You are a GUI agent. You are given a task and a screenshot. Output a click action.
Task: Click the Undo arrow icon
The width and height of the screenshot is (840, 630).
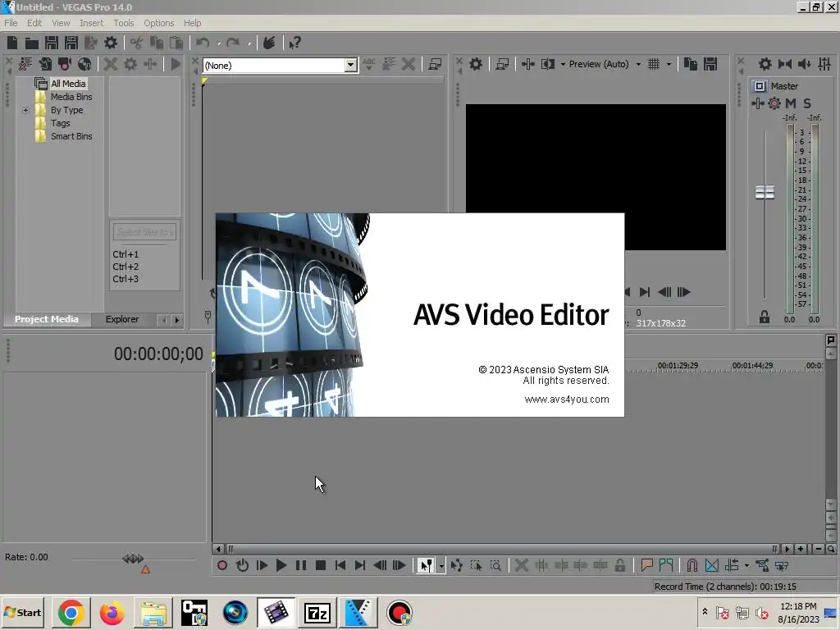pos(203,43)
